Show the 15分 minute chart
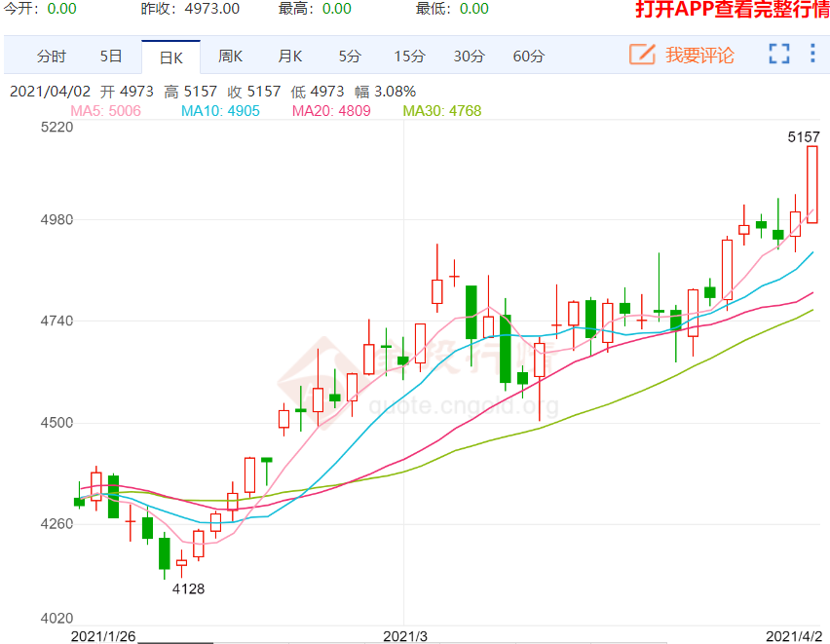Screen dimensions: 830x644 [409, 56]
